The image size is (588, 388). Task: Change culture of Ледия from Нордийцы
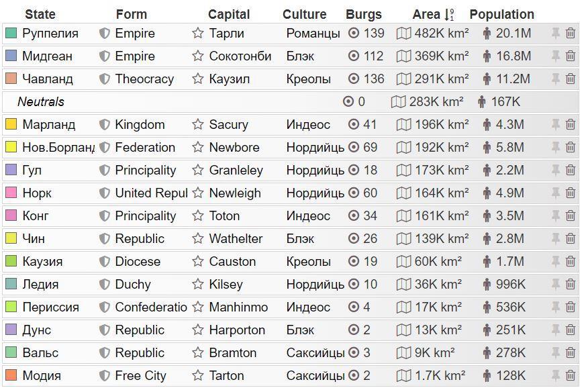coord(315,284)
